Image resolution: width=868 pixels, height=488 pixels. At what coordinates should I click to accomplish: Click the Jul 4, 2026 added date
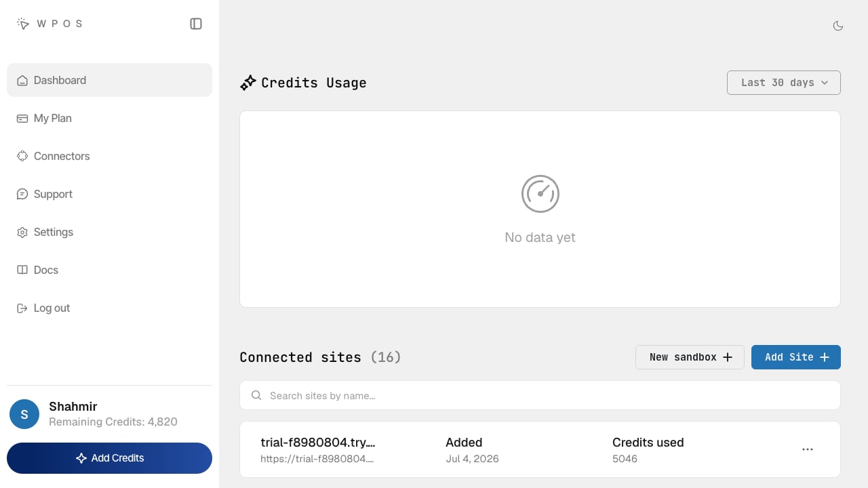(472, 459)
